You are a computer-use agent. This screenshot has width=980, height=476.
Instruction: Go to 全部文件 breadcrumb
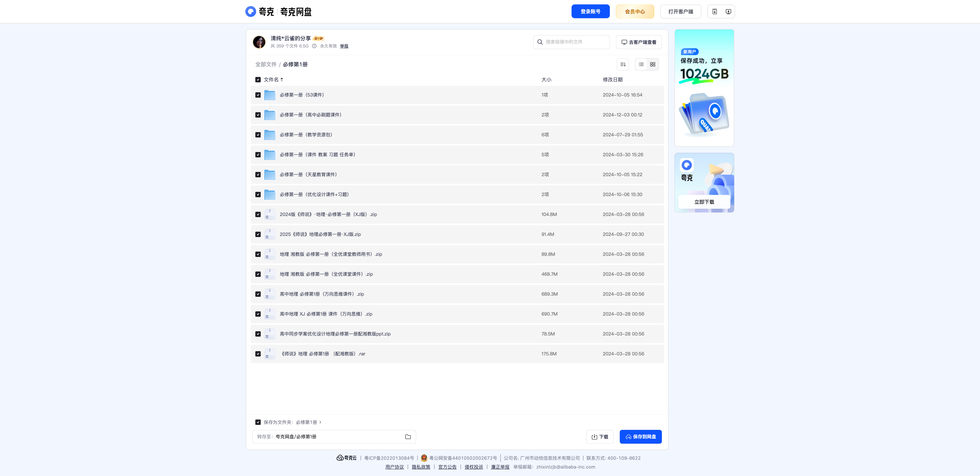pyautogui.click(x=266, y=64)
